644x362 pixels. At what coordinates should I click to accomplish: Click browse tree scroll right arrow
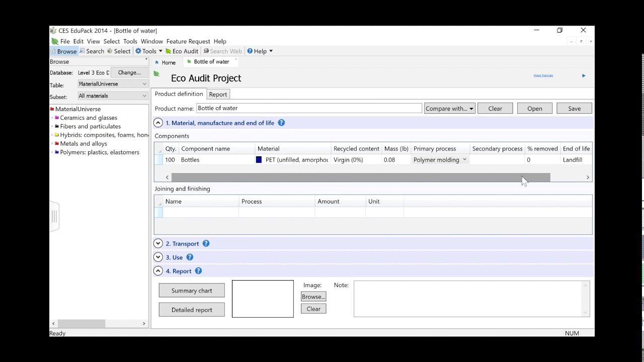click(144, 324)
